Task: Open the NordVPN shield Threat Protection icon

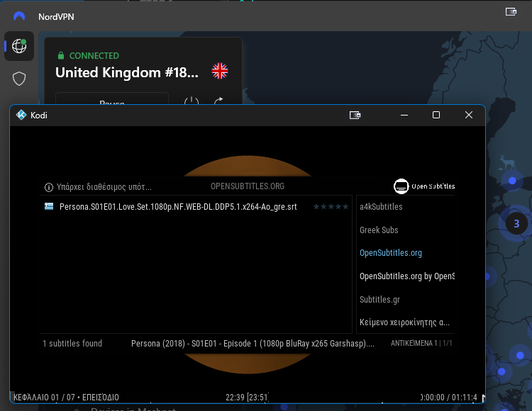Action: coord(19,79)
